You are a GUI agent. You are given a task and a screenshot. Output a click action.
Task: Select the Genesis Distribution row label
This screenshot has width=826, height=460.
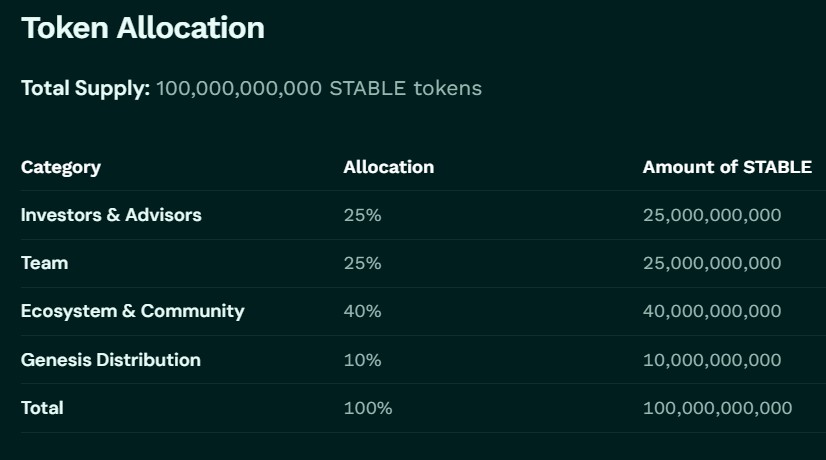pyautogui.click(x=111, y=359)
